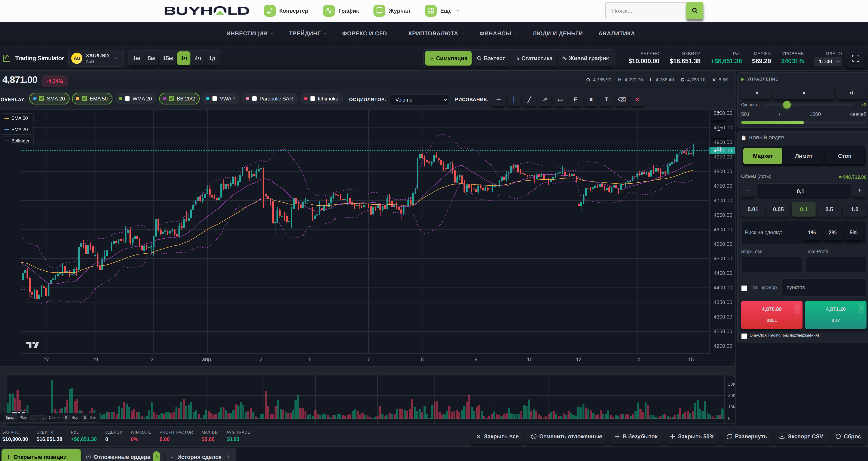Open the Отложенные ордера tab

point(123,457)
